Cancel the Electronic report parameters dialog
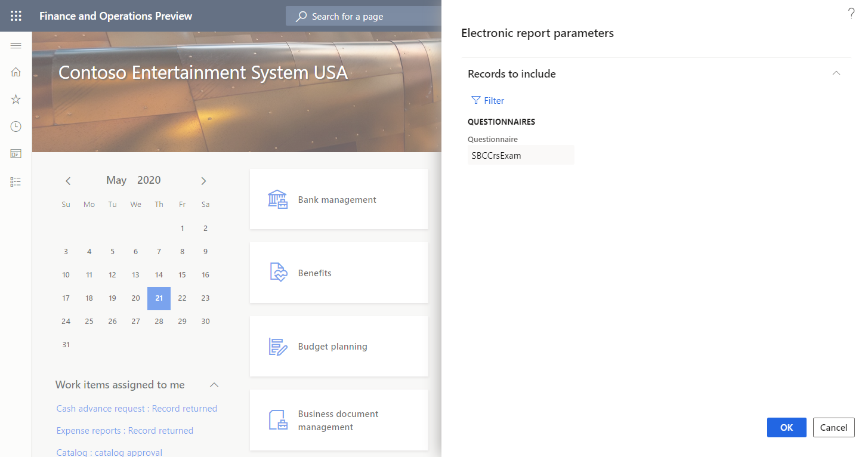The width and height of the screenshot is (868, 457). (833, 427)
